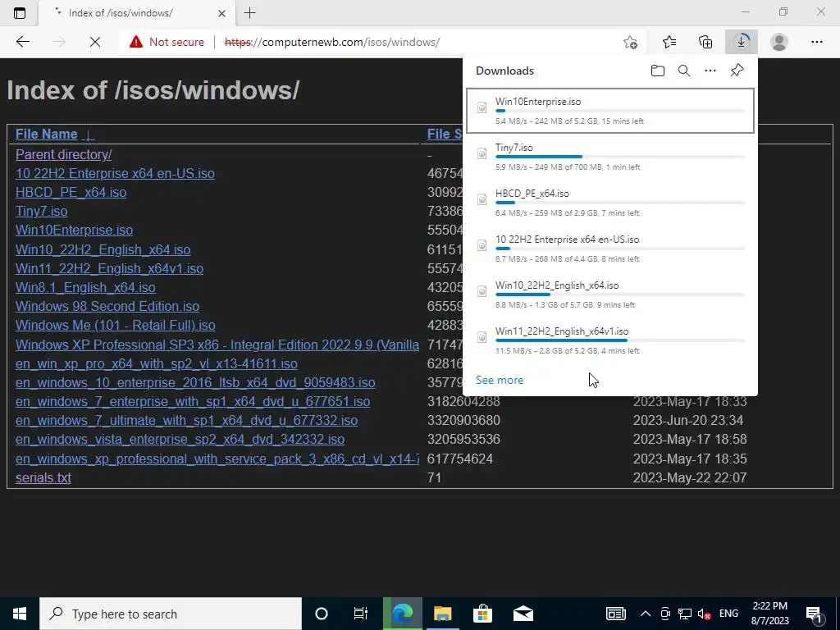
Task: Toggle the Downloads toolbar button
Action: click(742, 42)
